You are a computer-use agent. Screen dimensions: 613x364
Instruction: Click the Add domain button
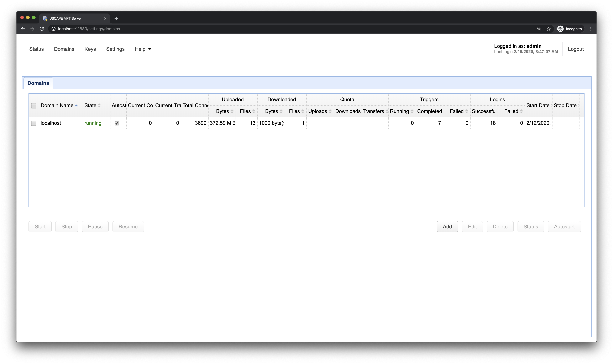447,227
